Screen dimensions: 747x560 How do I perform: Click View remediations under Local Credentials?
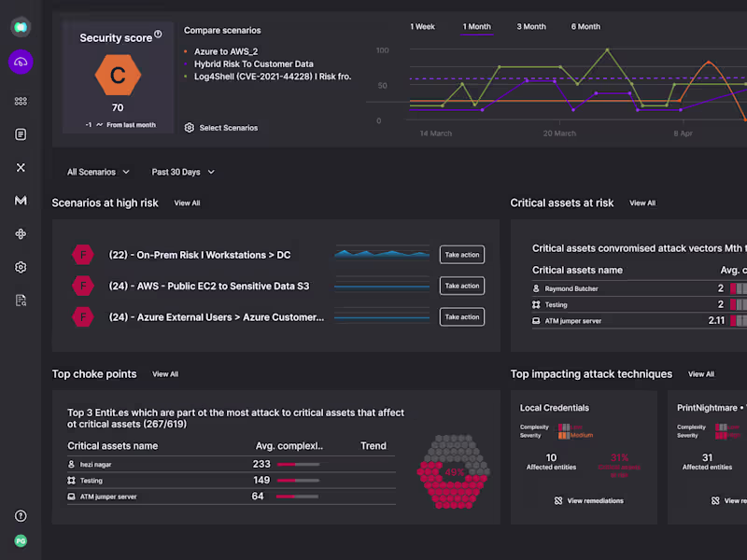click(588, 501)
